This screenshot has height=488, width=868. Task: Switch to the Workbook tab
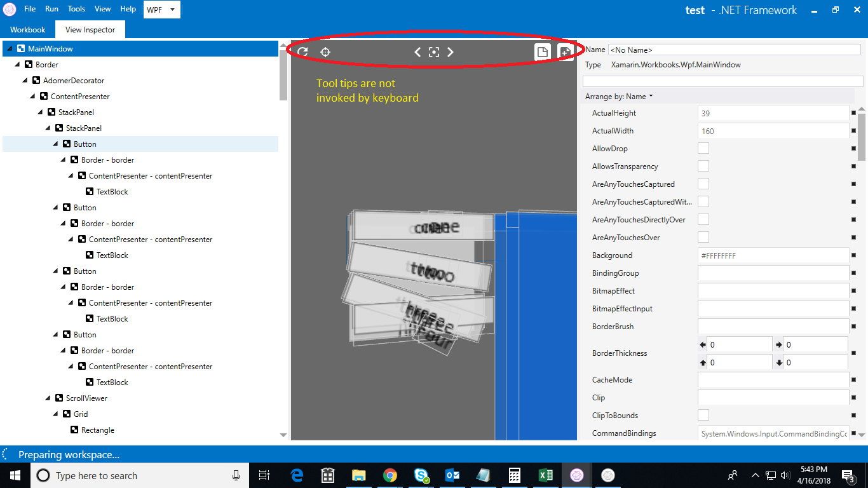[27, 29]
